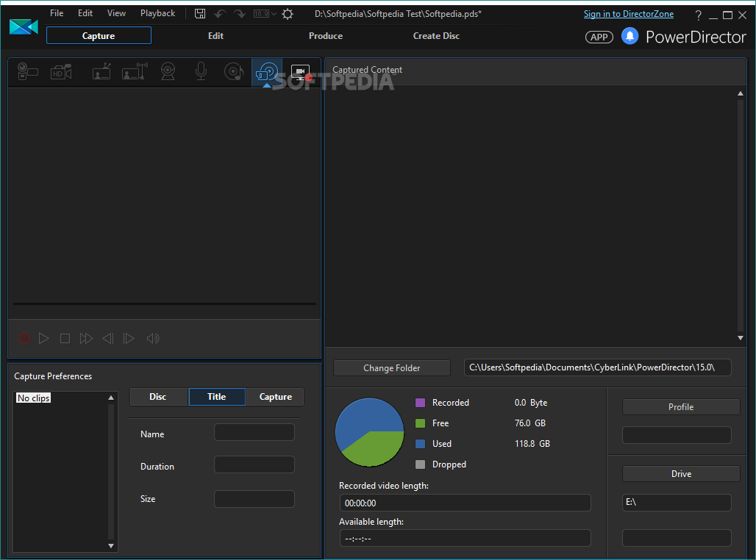The height and width of the screenshot is (560, 756).
Task: Click the play button
Action: coord(44,338)
